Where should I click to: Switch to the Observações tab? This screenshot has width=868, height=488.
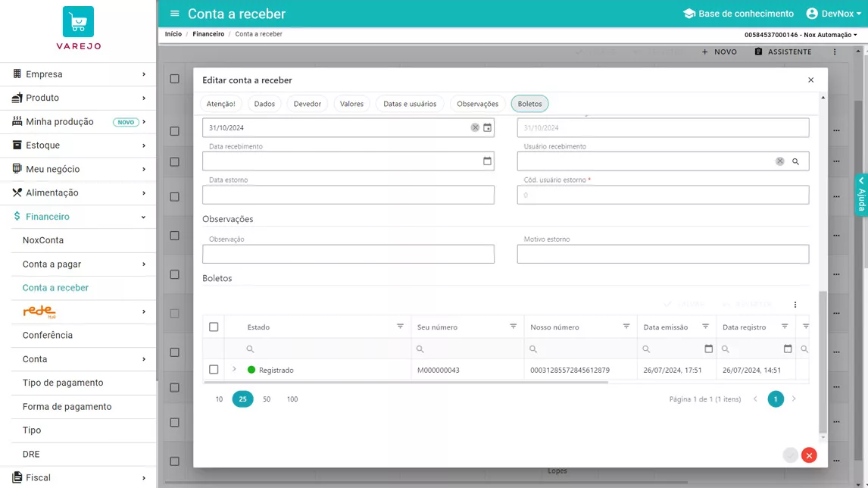(x=477, y=104)
